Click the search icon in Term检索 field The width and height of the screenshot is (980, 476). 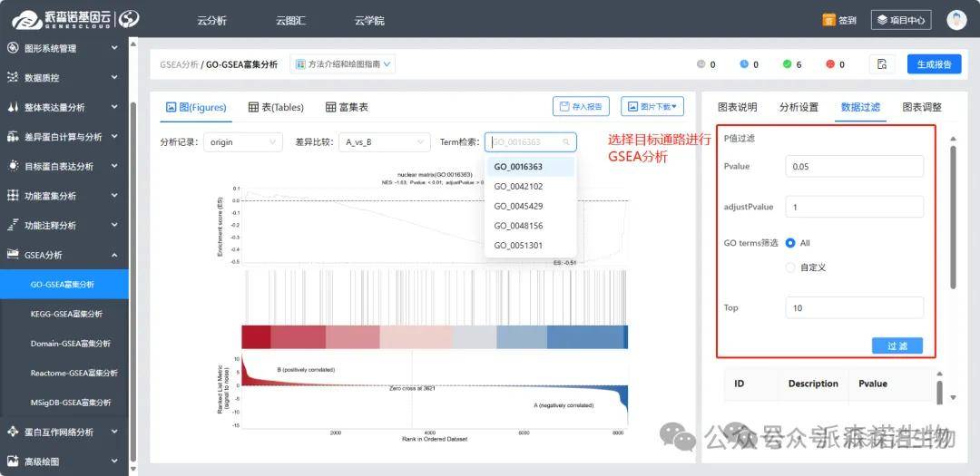pos(566,142)
